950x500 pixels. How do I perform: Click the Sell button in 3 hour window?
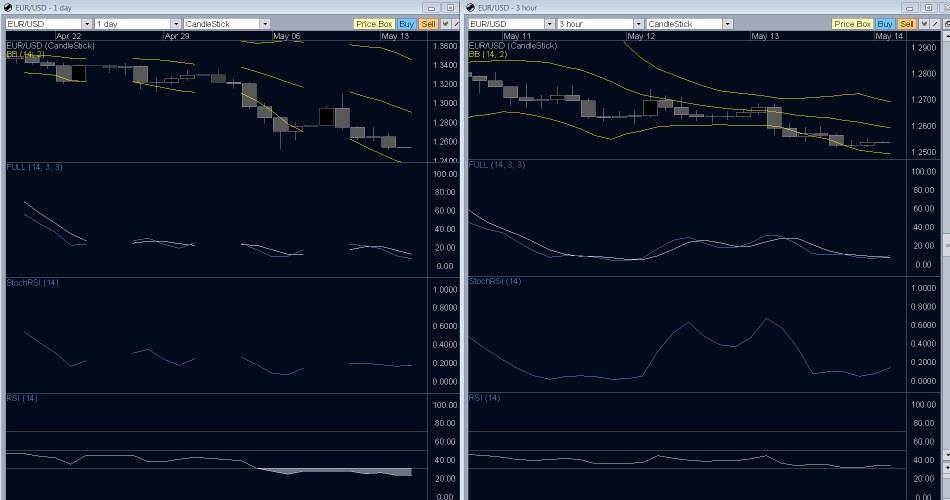[906, 24]
